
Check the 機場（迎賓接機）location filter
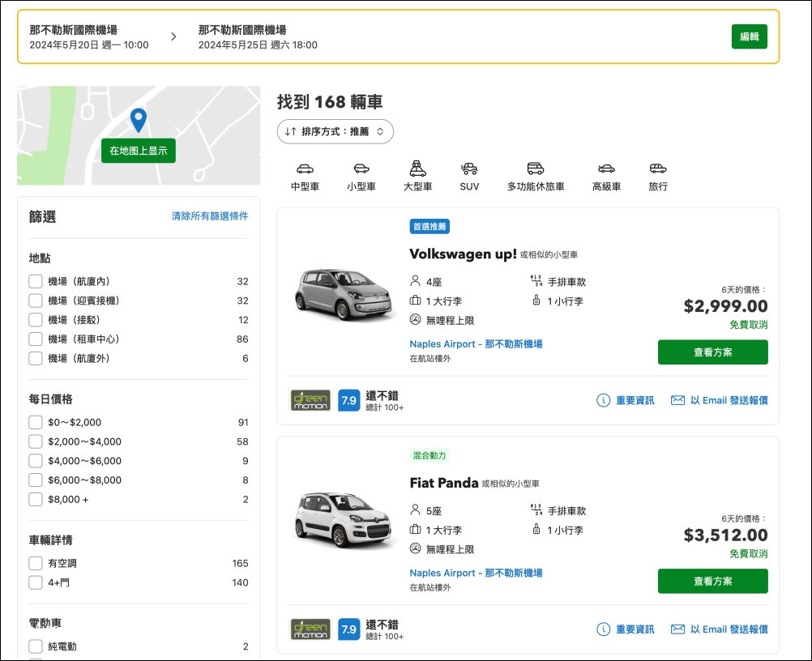tap(35, 301)
